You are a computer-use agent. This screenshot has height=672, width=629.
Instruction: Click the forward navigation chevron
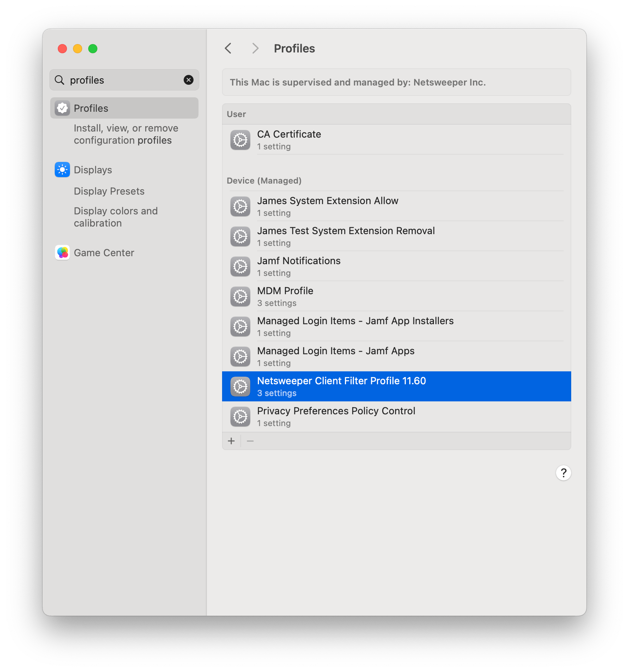click(x=255, y=48)
